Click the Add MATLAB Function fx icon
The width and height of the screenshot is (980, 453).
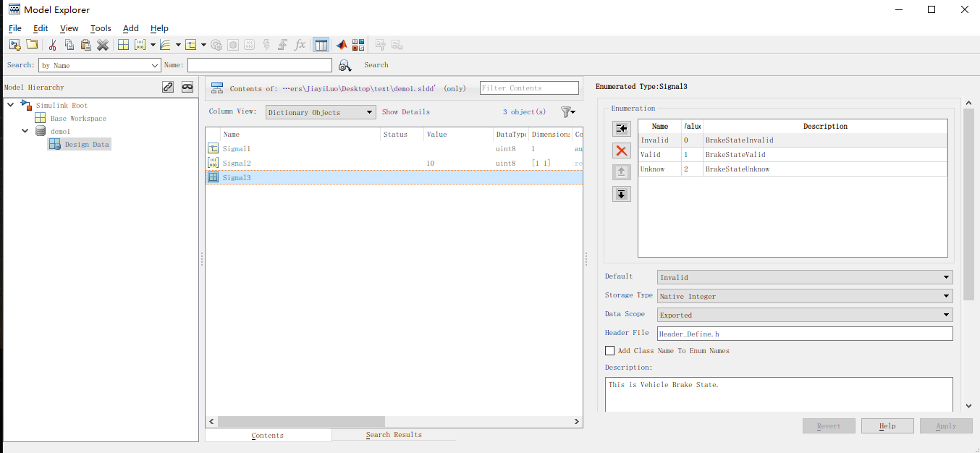[x=300, y=44]
